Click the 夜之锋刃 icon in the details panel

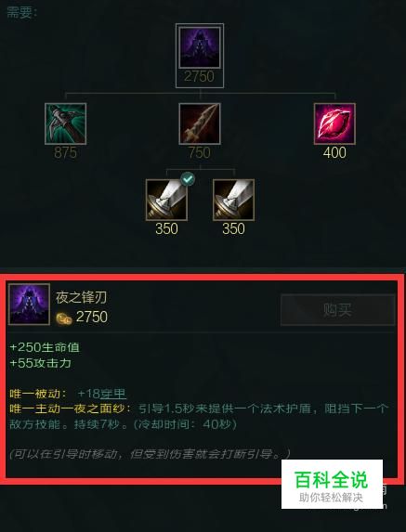29,304
